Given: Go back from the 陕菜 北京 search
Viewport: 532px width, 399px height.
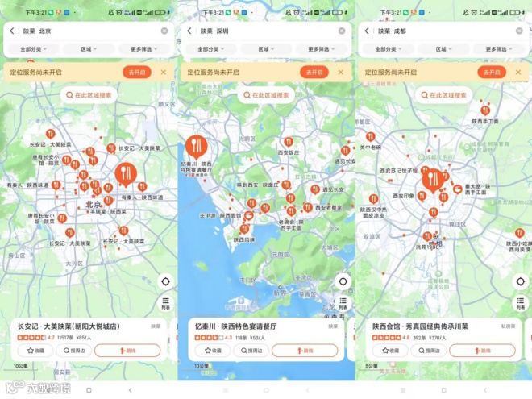Looking at the screenshot, I should click(12, 31).
